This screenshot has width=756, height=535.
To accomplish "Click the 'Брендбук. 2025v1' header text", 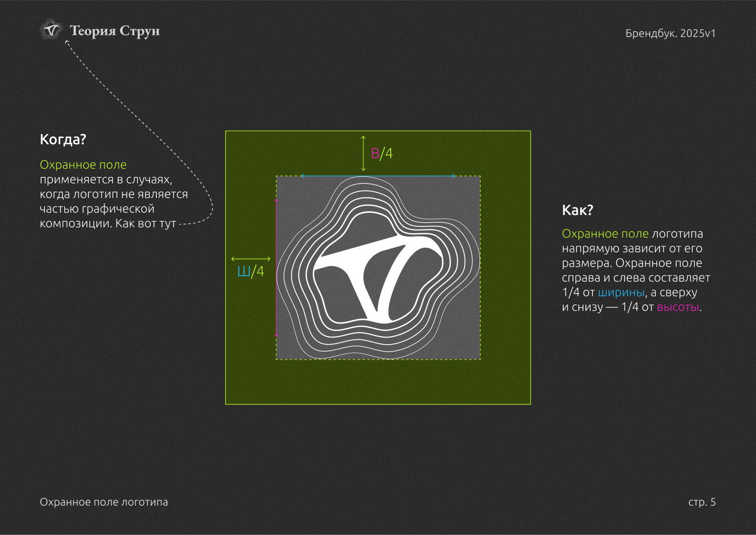I will [x=670, y=34].
